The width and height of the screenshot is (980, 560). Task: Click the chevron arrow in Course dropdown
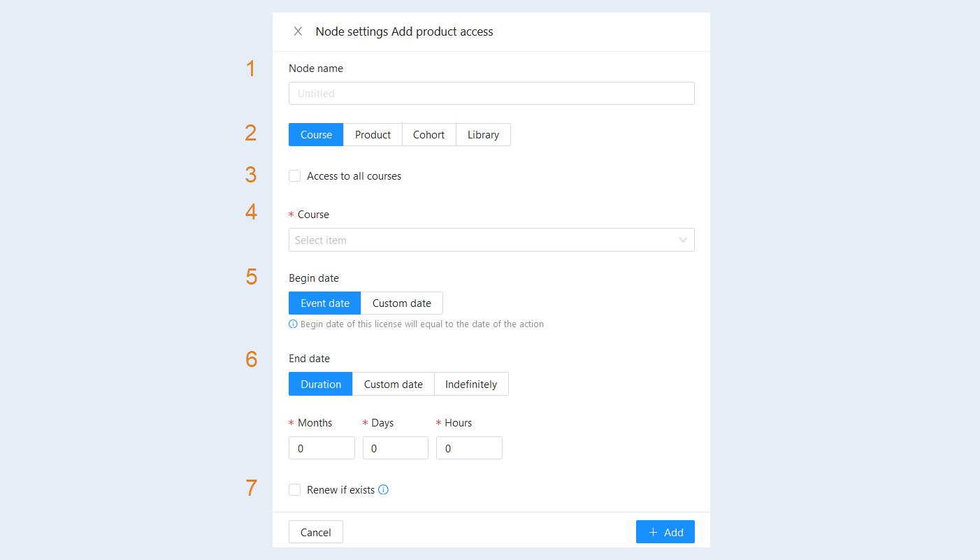tap(683, 240)
